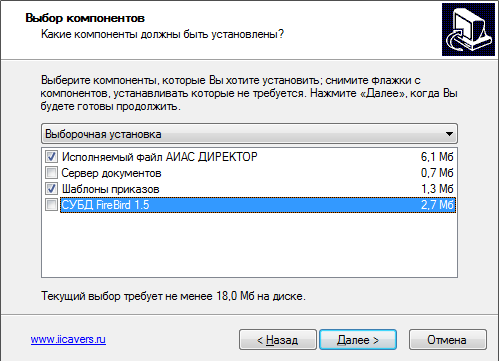Click the 0,7 Мб size label
The height and width of the screenshot is (361, 499).
coord(437,173)
